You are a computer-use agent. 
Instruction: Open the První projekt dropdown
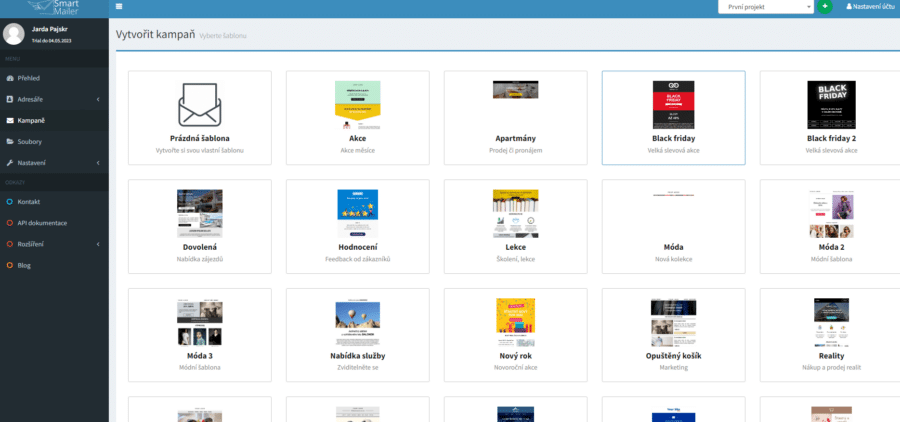point(766,7)
